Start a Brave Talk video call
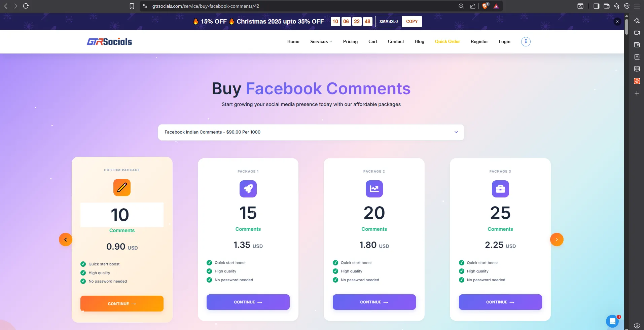The height and width of the screenshot is (330, 644). click(637, 33)
